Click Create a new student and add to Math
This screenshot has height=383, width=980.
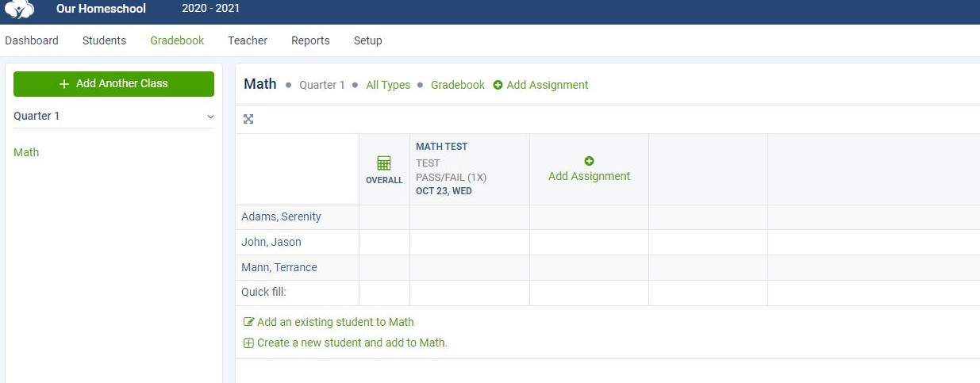pyautogui.click(x=352, y=343)
